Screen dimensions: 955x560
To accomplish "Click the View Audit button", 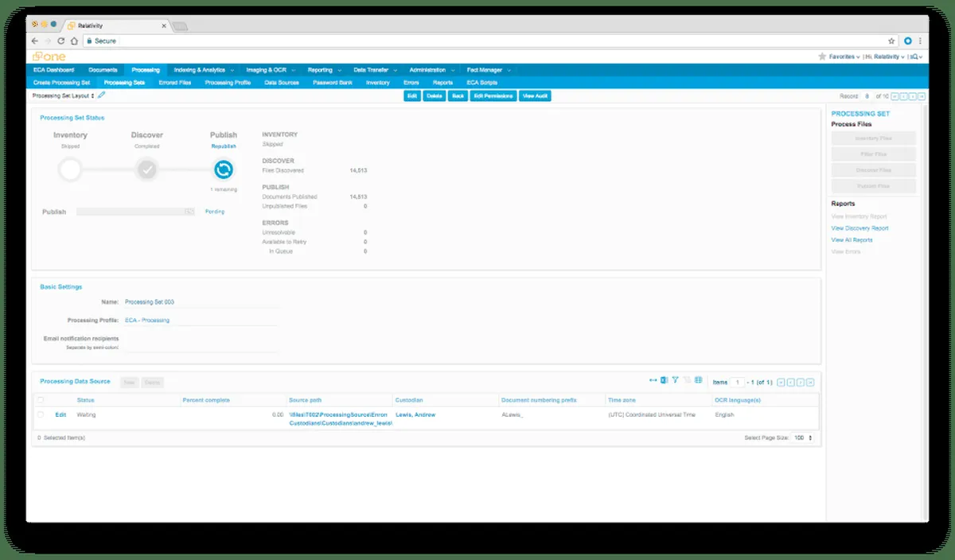I will pyautogui.click(x=535, y=95).
